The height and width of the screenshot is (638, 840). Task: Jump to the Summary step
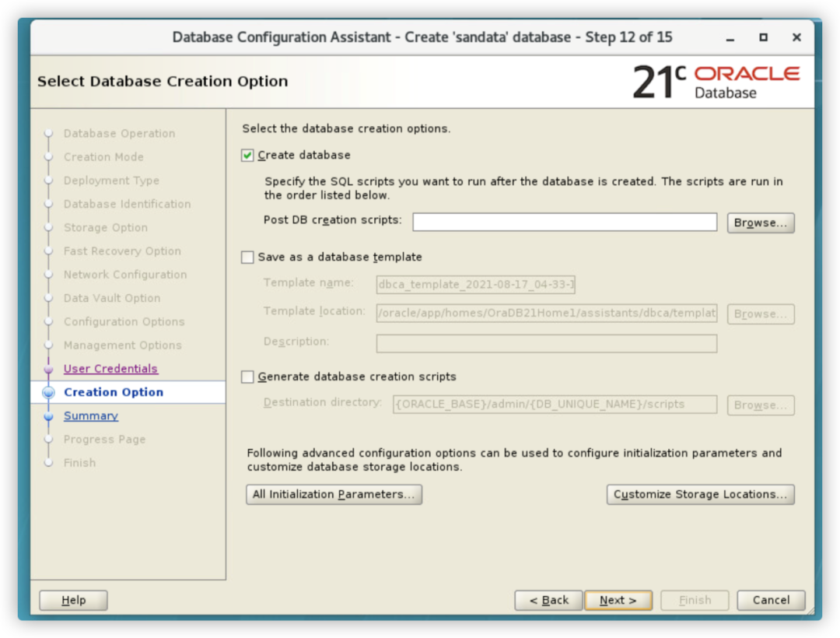90,415
